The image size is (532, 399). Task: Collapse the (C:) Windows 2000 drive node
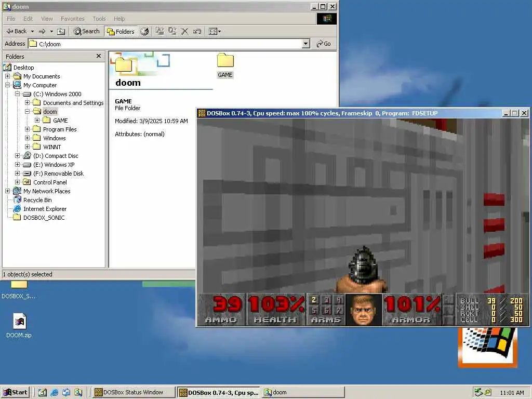17,94
